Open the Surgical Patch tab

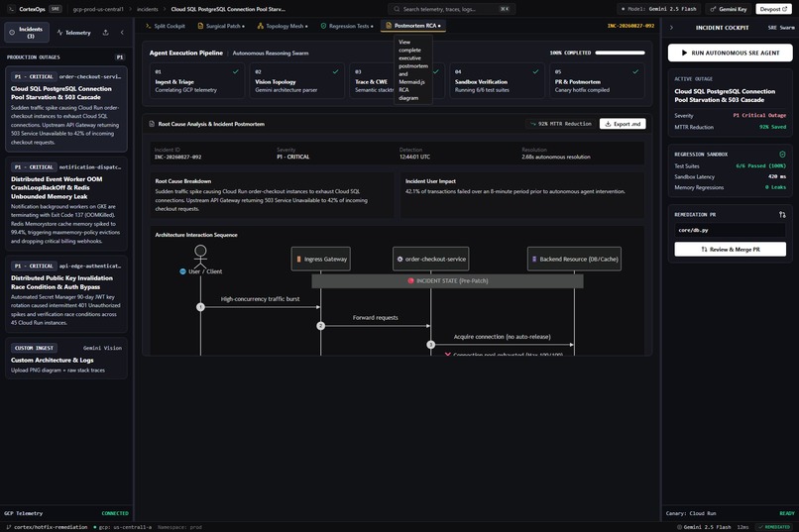pos(221,26)
